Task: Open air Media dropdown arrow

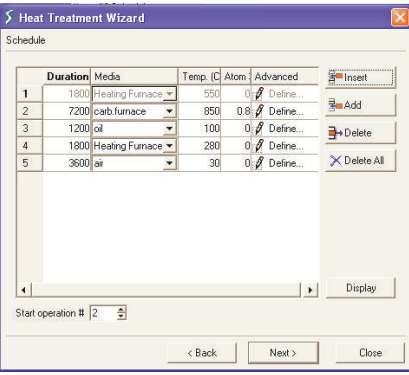Action: (x=170, y=163)
